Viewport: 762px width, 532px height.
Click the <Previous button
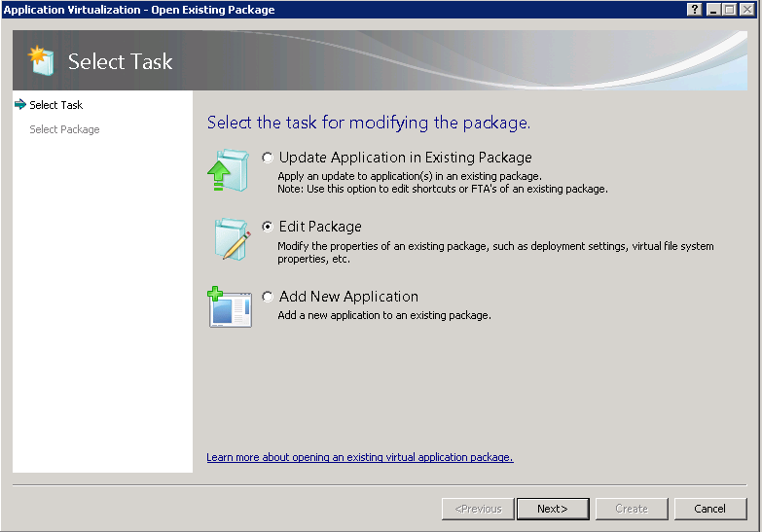pyautogui.click(x=478, y=509)
